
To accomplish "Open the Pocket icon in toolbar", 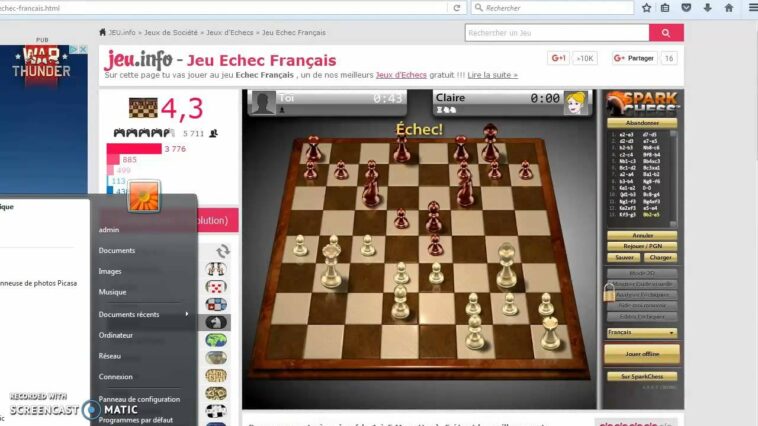I will click(686, 8).
